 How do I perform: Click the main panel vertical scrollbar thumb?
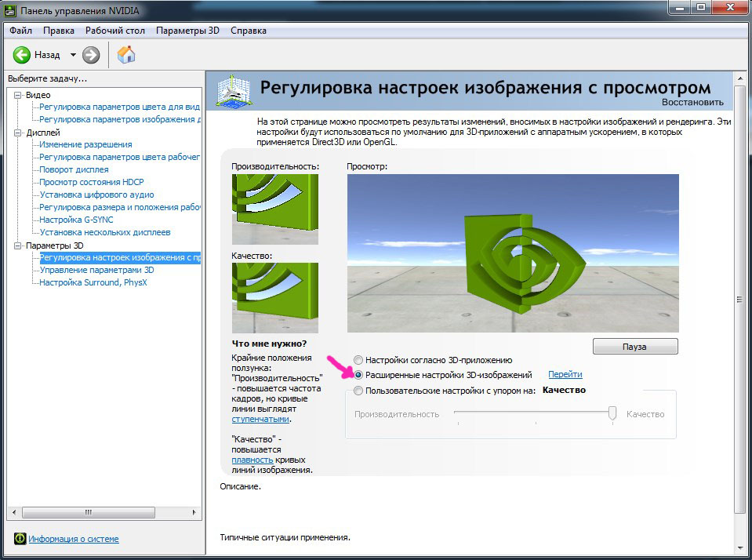point(740,300)
